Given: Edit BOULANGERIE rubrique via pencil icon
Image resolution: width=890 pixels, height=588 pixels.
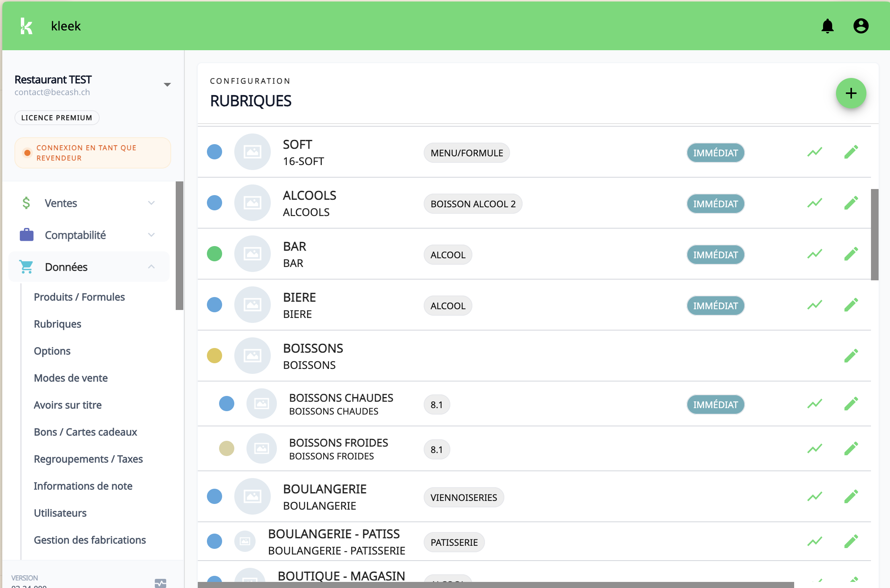Looking at the screenshot, I should (x=851, y=497).
